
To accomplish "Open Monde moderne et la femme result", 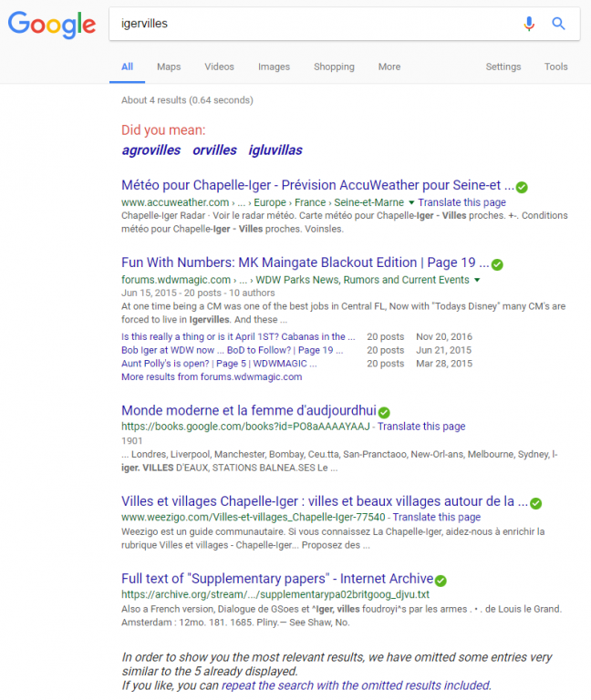I will pyautogui.click(x=249, y=410).
